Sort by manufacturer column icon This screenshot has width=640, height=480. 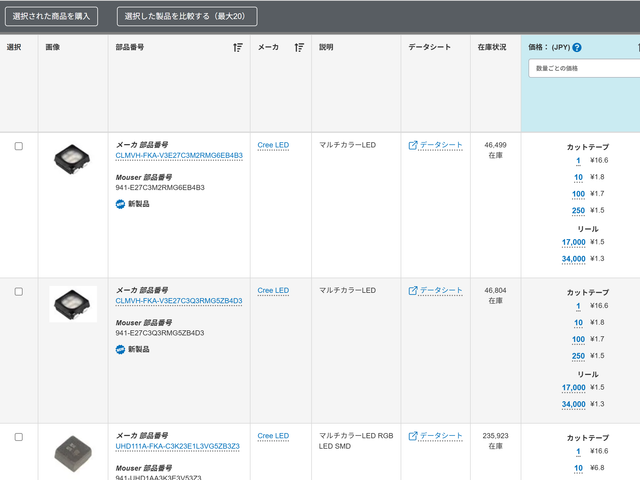(x=299, y=47)
